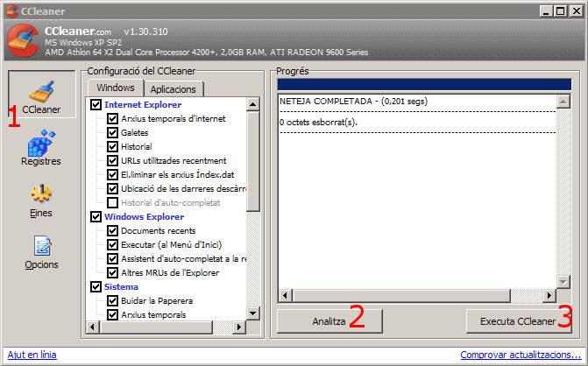This screenshot has height=366, width=588.
Task: Click the options list vertical scrollbar thumb
Action: [253, 161]
